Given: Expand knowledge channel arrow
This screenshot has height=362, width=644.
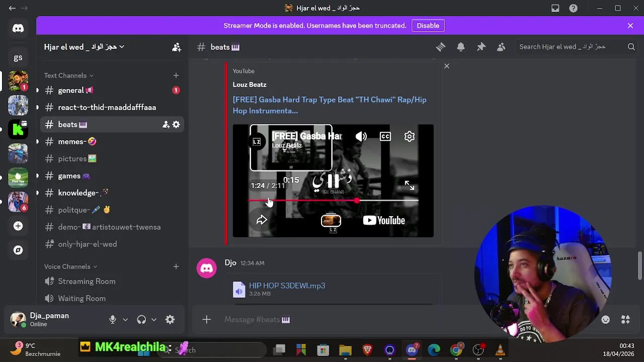Looking at the screenshot, I should [37, 193].
